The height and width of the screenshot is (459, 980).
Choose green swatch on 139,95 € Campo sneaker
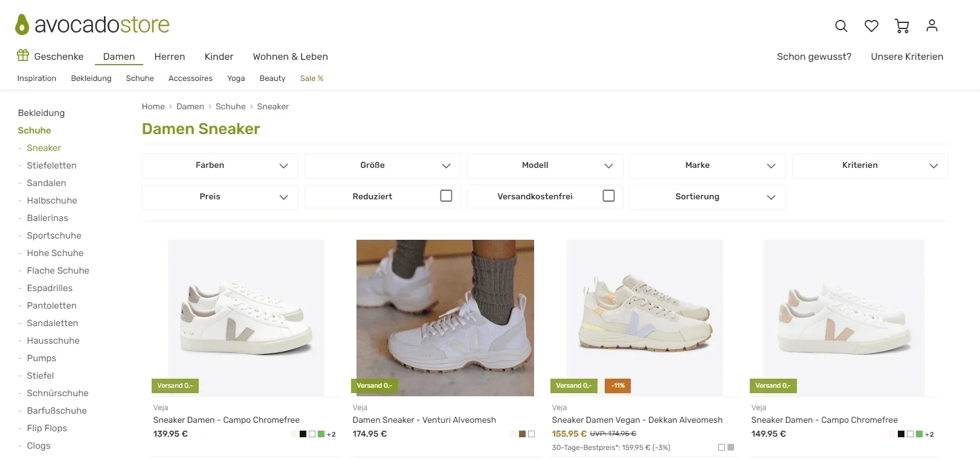(321, 434)
